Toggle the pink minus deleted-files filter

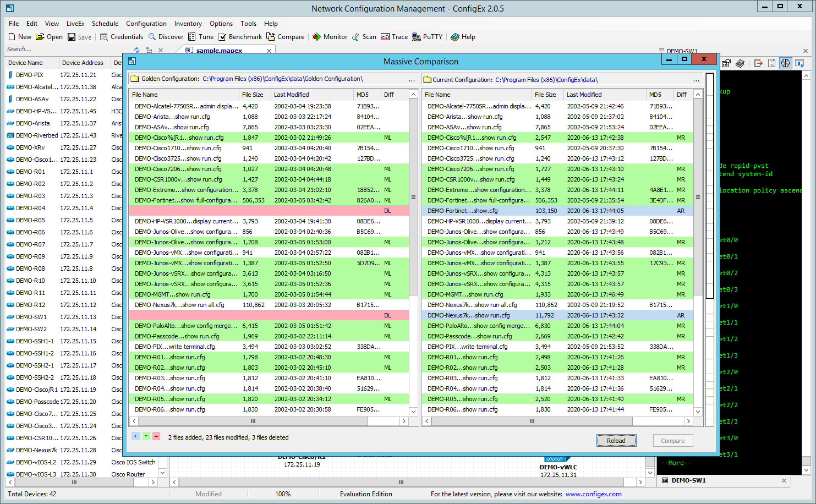point(156,436)
